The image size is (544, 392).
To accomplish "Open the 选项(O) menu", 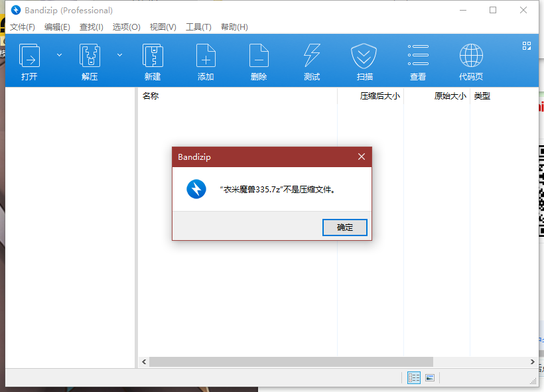I will click(x=126, y=27).
